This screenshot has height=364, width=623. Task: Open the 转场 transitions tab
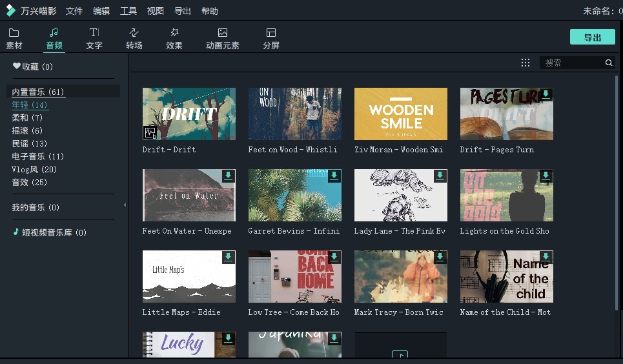point(134,38)
